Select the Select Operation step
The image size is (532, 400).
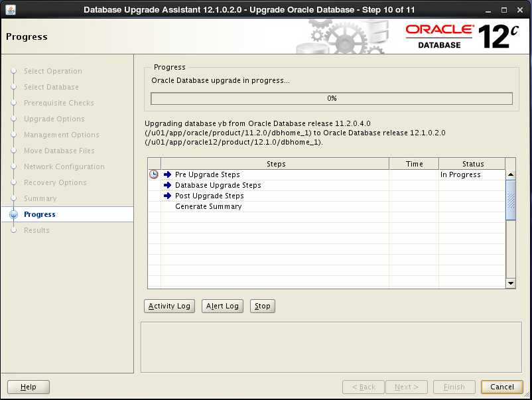(x=52, y=71)
